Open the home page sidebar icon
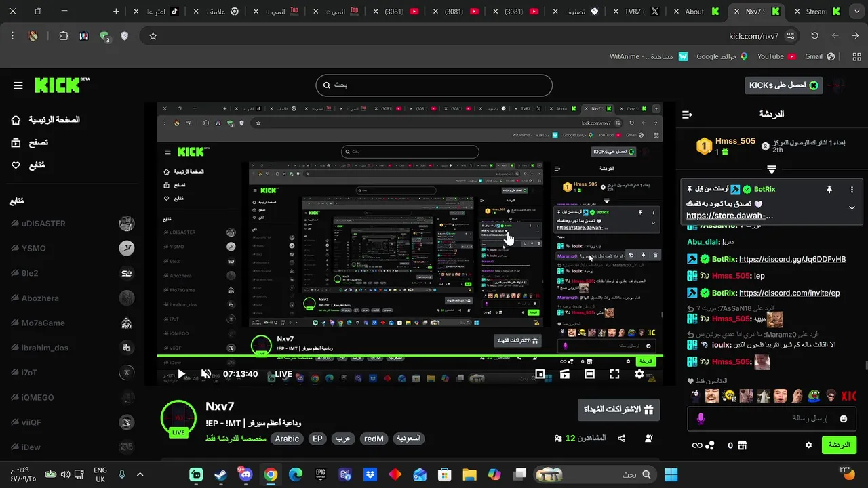Screen dimensions: 868x488 coord(16,120)
